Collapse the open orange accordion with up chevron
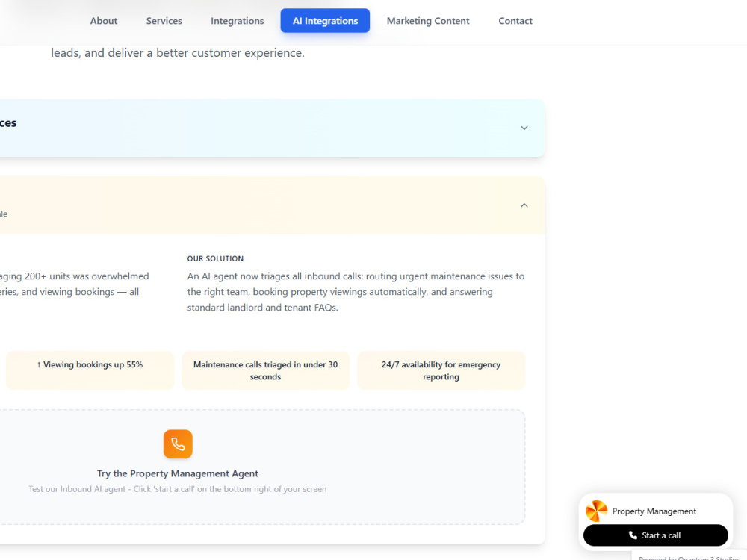Image resolution: width=747 pixels, height=560 pixels. pyautogui.click(x=524, y=205)
